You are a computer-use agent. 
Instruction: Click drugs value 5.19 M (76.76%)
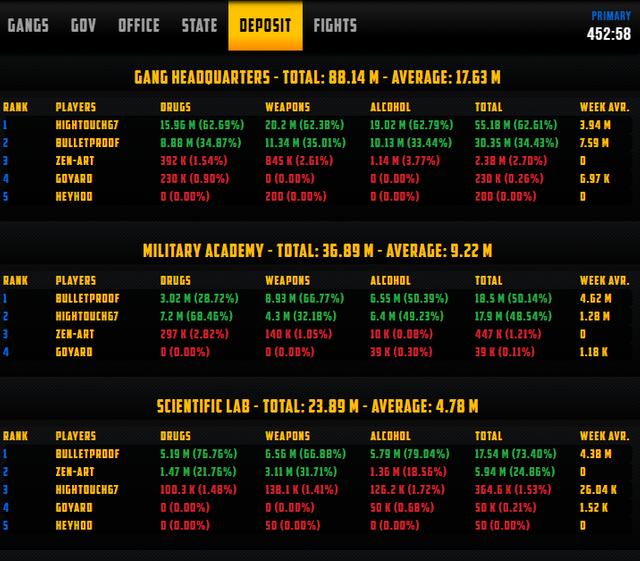point(198,454)
